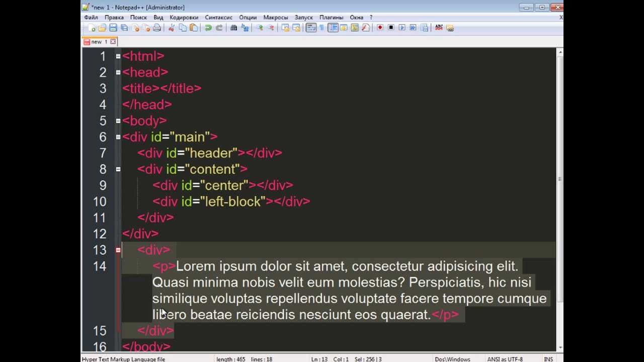Click ANSI as UTF-8 encoding status entry
The image size is (644, 362).
505,359
